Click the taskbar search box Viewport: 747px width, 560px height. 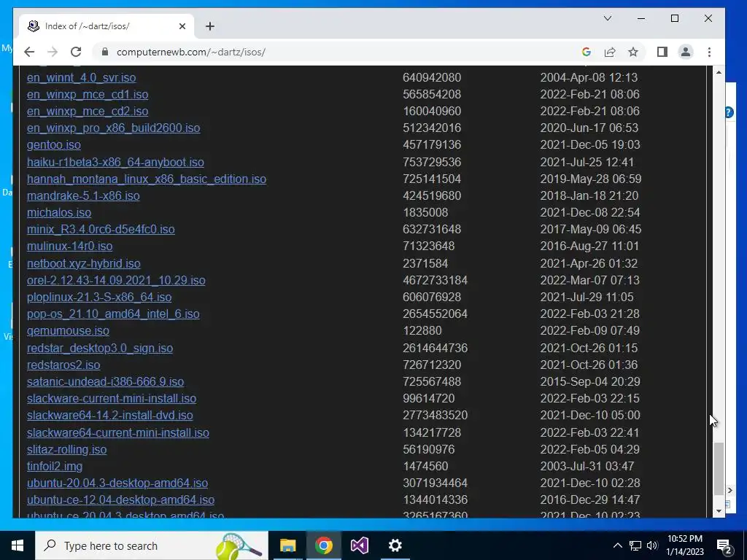coord(152,545)
